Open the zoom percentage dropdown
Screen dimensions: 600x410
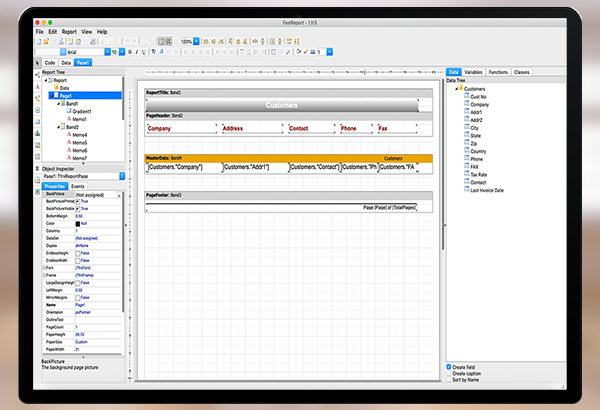(x=196, y=41)
